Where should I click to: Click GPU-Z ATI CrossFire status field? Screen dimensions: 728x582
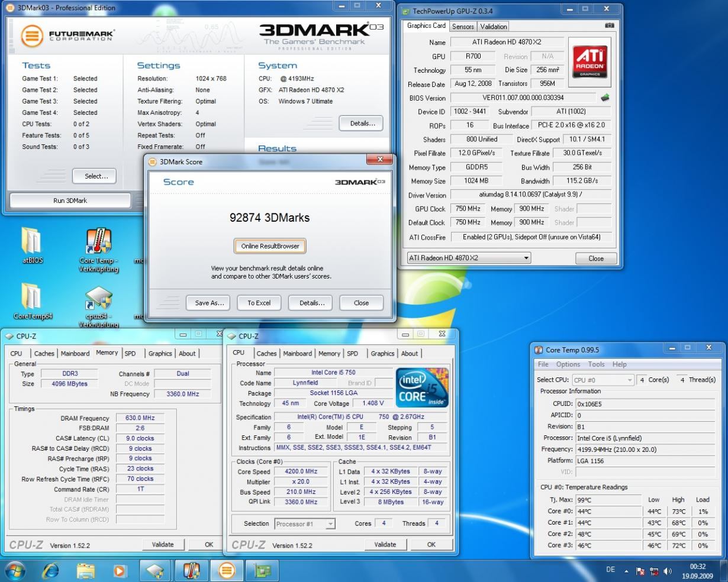531,237
